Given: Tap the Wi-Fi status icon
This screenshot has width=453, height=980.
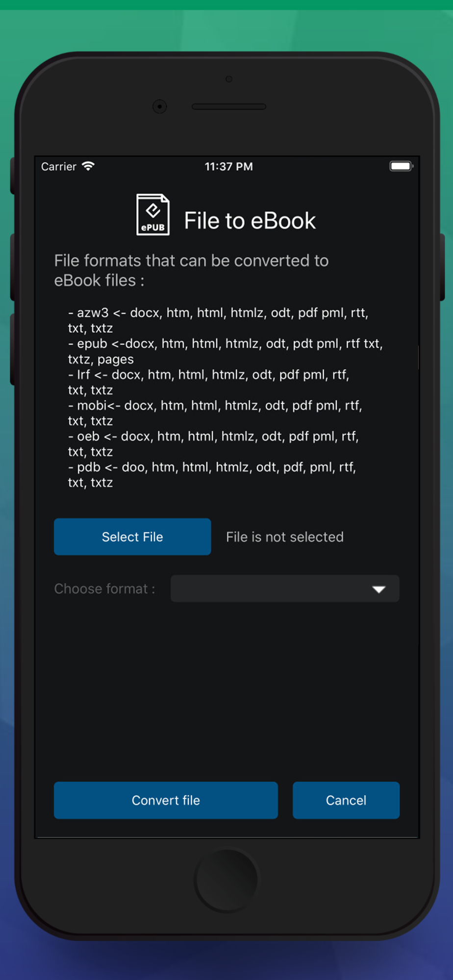Looking at the screenshot, I should point(88,166).
